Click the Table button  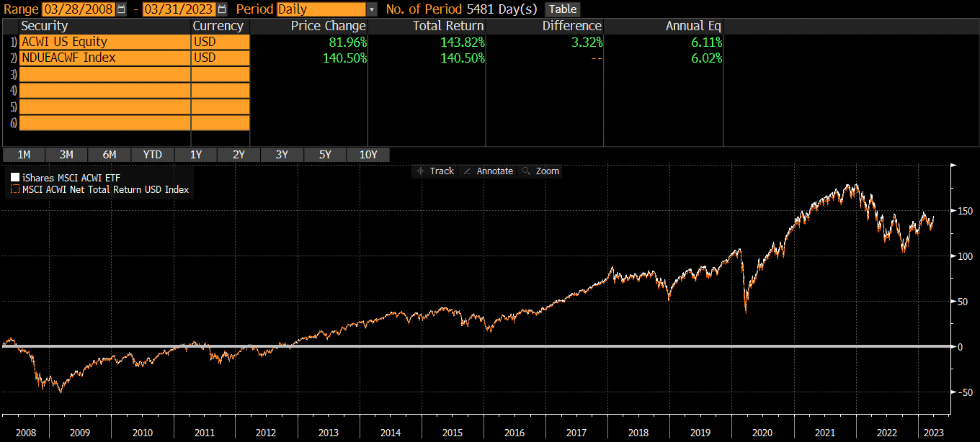tap(562, 9)
